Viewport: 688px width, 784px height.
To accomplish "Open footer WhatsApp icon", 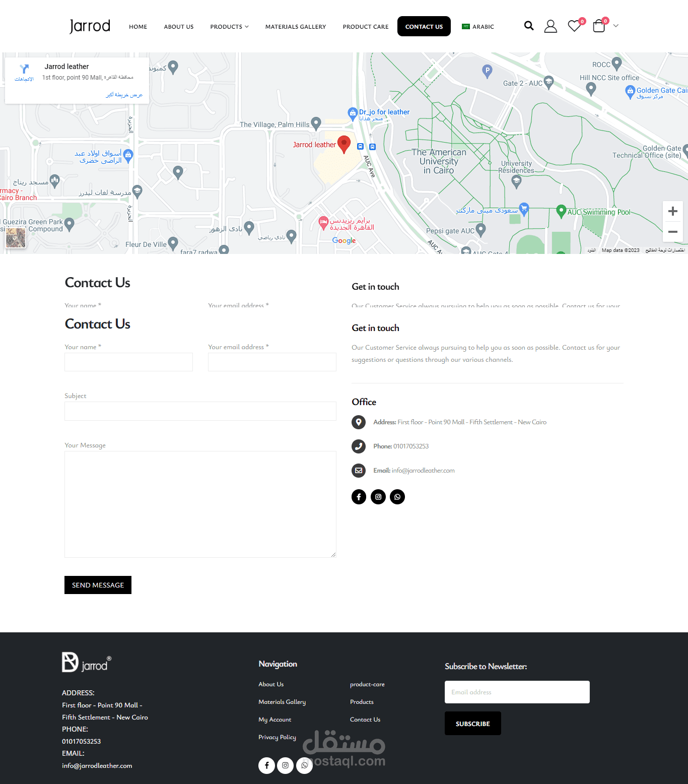I will 304,765.
